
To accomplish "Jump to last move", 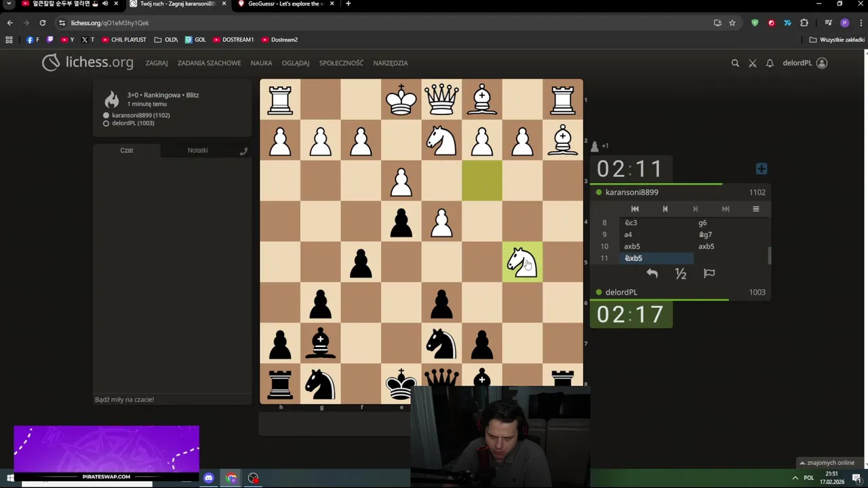I will (726, 209).
